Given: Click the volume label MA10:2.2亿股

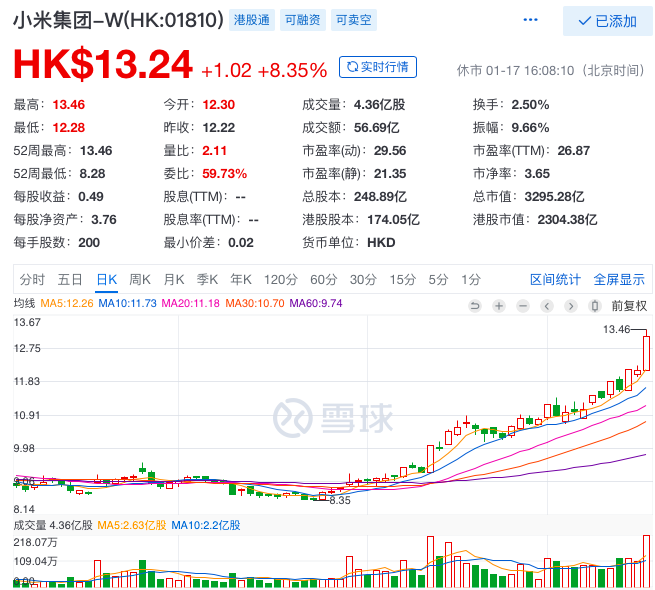Looking at the screenshot, I should point(206,525).
